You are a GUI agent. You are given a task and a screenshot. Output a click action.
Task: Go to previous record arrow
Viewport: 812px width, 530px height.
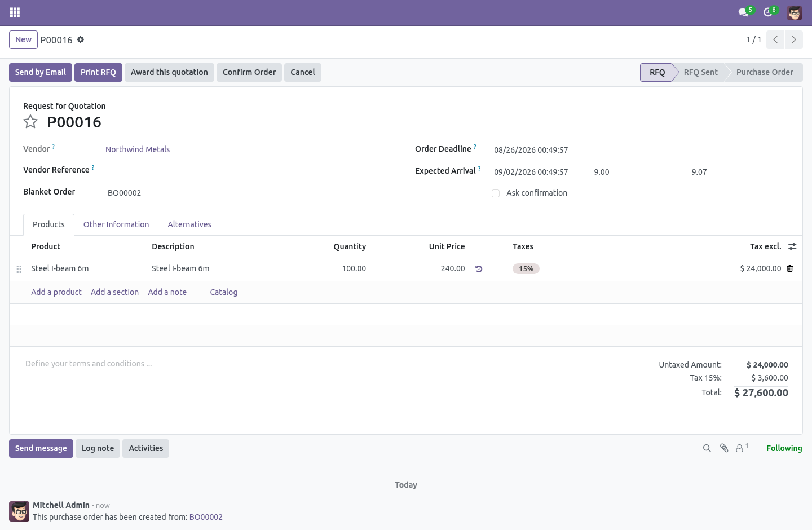[x=775, y=39]
